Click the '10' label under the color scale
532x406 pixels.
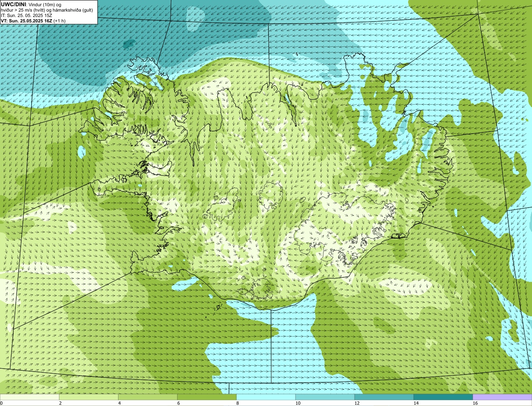tap(298, 403)
